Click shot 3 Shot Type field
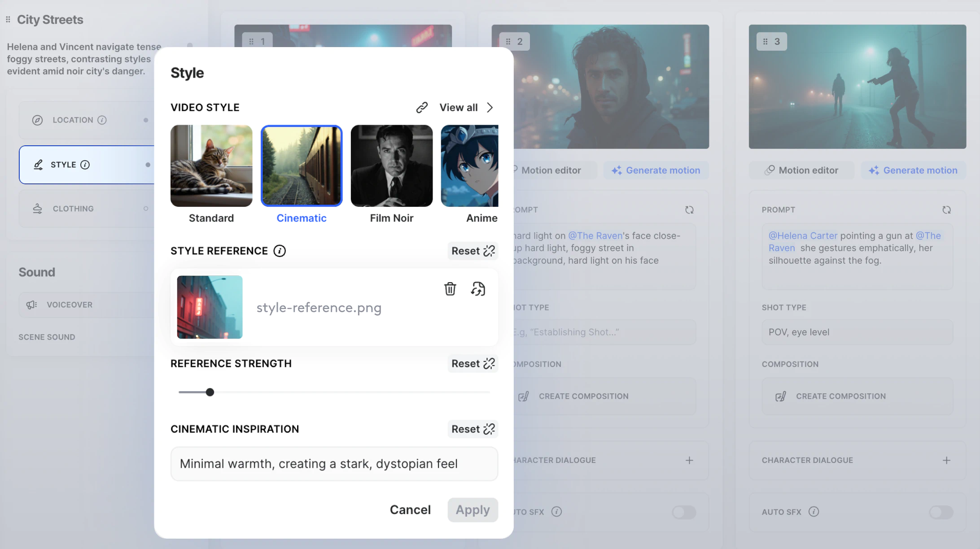 pyautogui.click(x=857, y=332)
